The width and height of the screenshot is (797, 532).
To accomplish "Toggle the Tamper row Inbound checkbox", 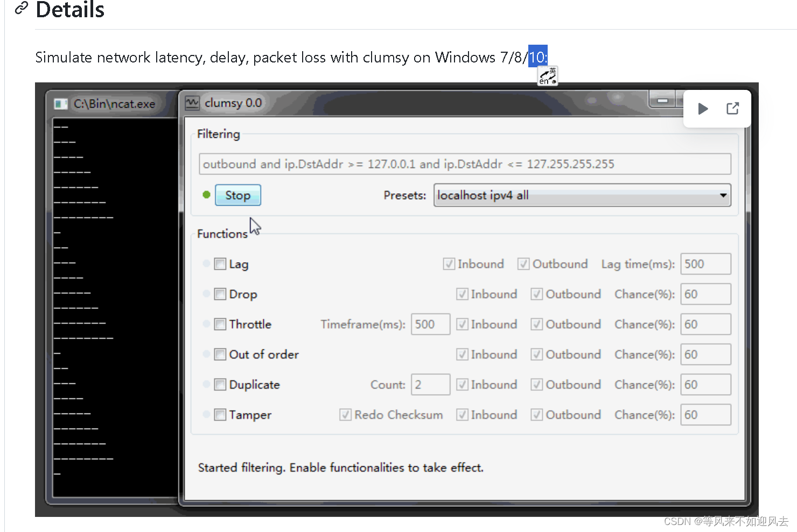I will coord(462,415).
